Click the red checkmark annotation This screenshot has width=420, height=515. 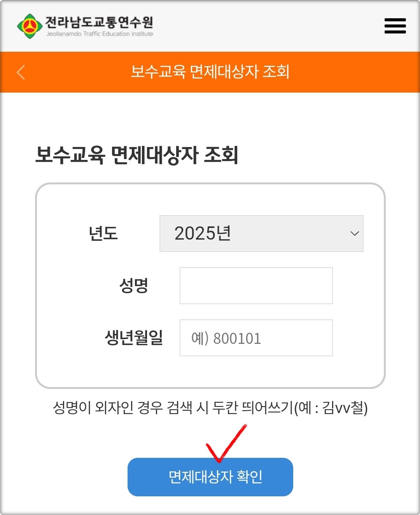pos(226,443)
